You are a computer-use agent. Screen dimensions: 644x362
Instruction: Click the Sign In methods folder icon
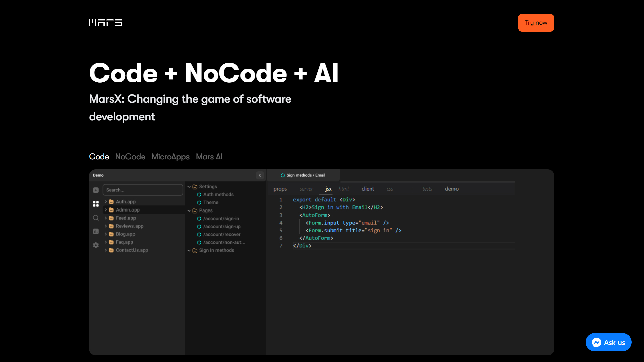195,250
